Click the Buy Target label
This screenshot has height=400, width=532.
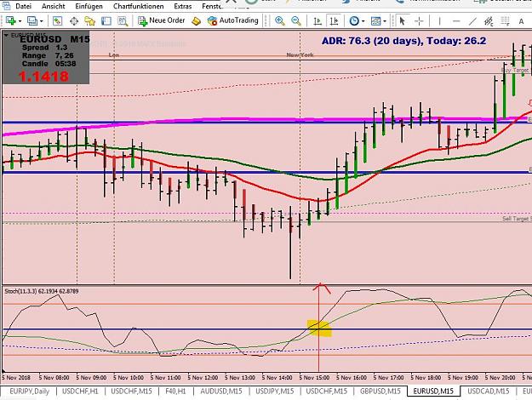516,70
